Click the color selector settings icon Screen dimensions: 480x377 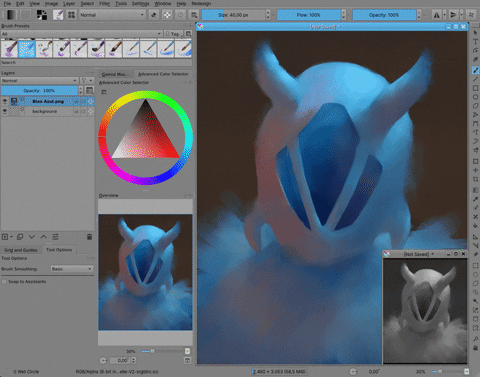(104, 92)
